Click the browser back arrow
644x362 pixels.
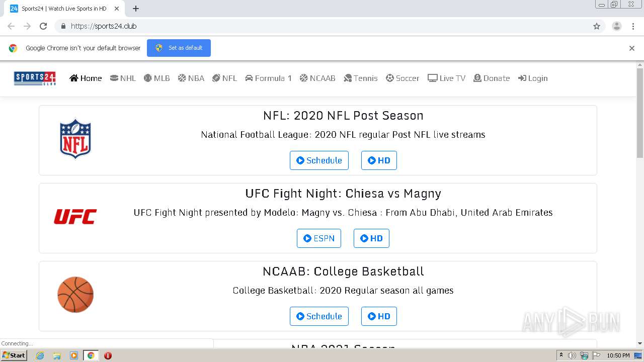point(11,26)
